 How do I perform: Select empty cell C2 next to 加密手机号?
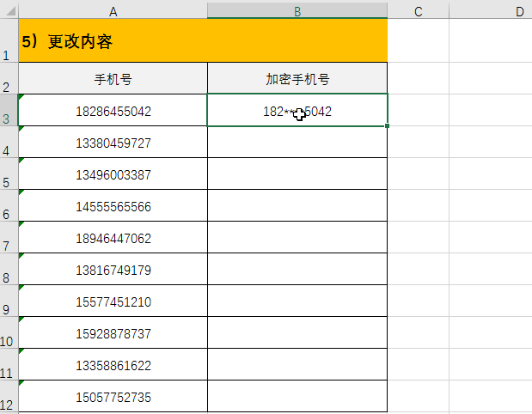pos(418,78)
